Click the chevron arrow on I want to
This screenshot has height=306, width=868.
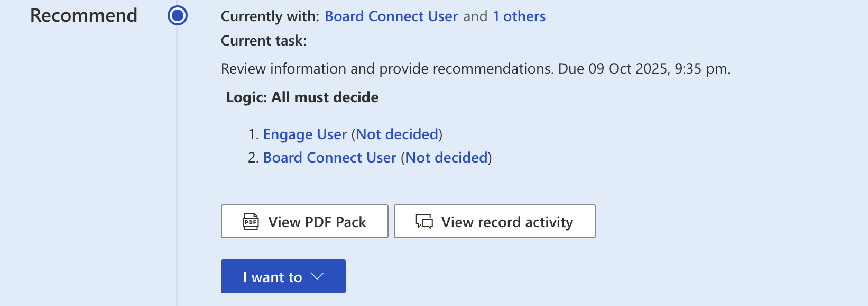pos(317,276)
